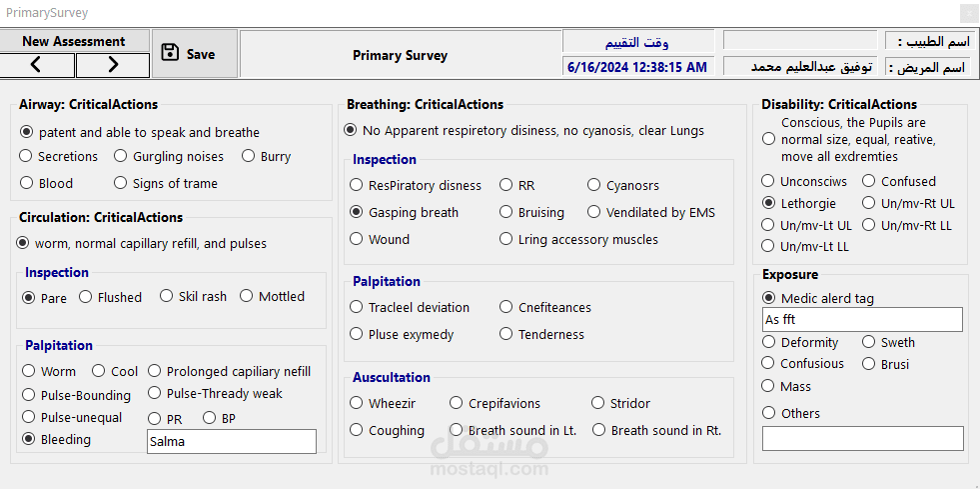The height and width of the screenshot is (489, 980).
Task: Click the doctor name field
Action: tap(801, 41)
